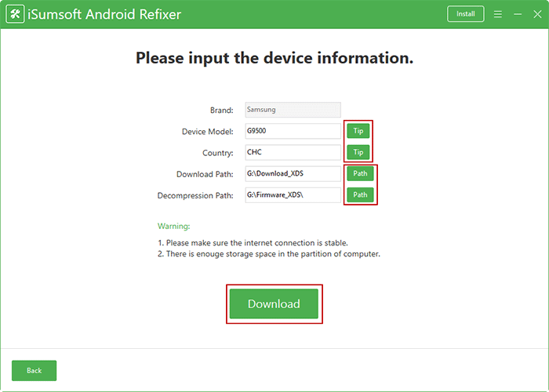549x392 pixels.
Task: Click the 'enouge storage space' warning line
Action: 269,254
